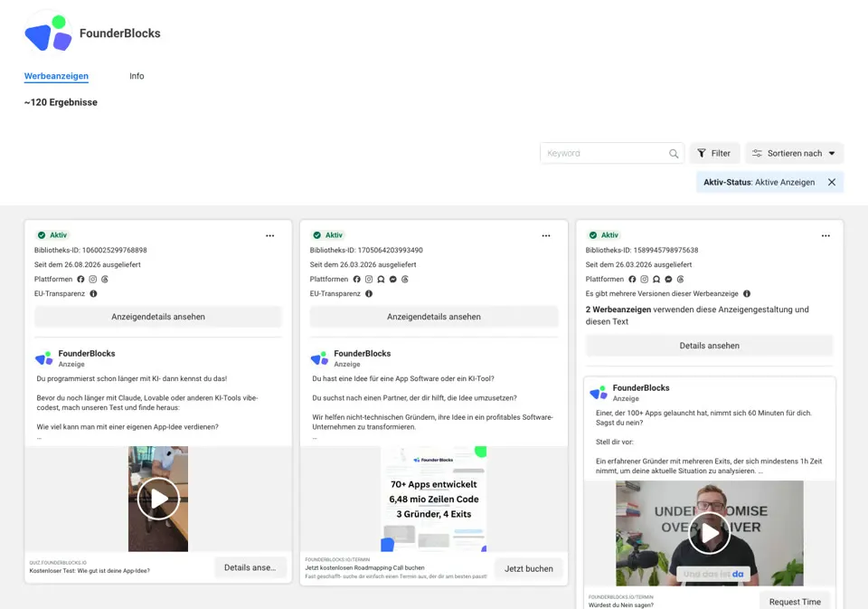The width and height of the screenshot is (868, 609).
Task: Click EU-Transparenz info icon in first ad
Action: [93, 294]
